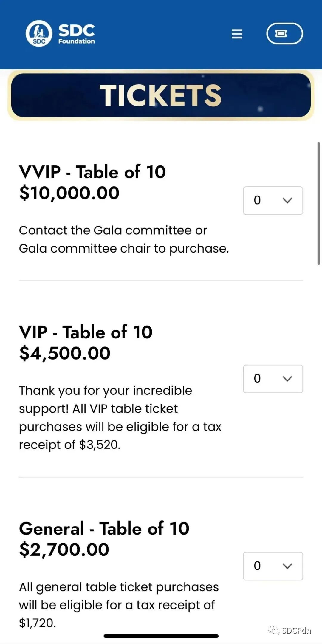Tap the home indicator bar

[161, 636]
